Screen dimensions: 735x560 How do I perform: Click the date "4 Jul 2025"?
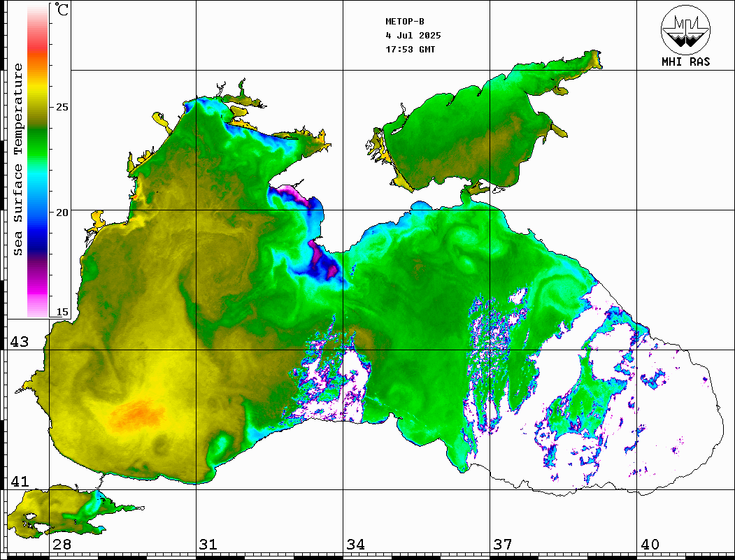tap(413, 36)
